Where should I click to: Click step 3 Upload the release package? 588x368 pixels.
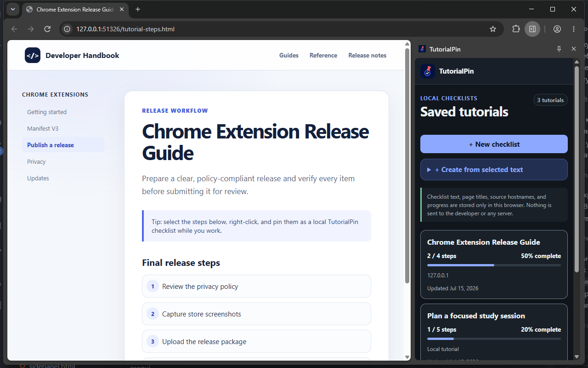256,341
